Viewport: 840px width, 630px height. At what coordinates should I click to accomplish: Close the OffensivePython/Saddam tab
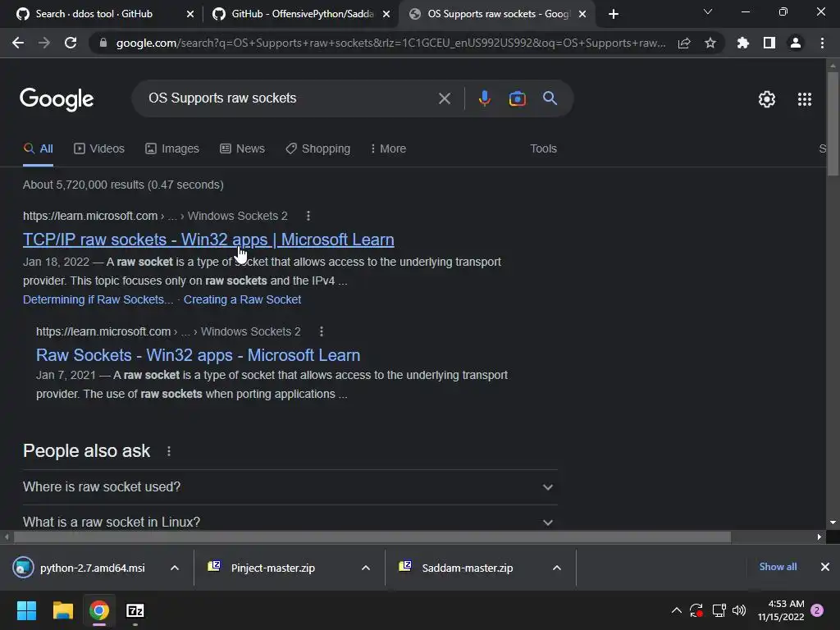386,14
